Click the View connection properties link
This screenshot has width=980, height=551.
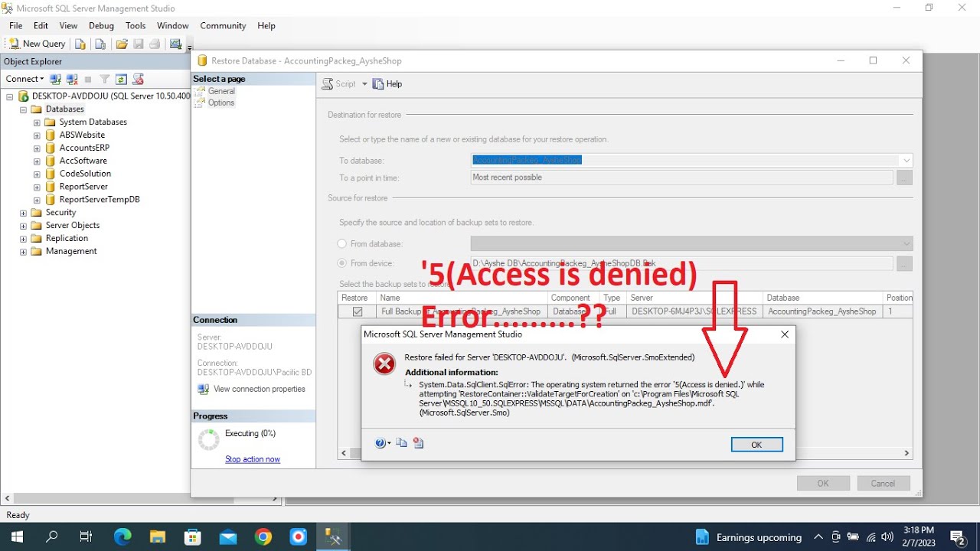click(x=259, y=389)
